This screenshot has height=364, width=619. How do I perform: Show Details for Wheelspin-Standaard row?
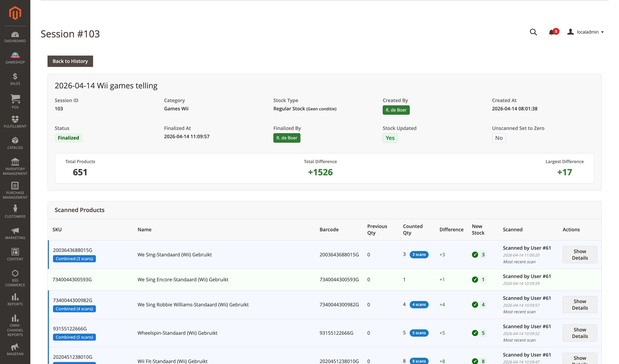[580, 333]
